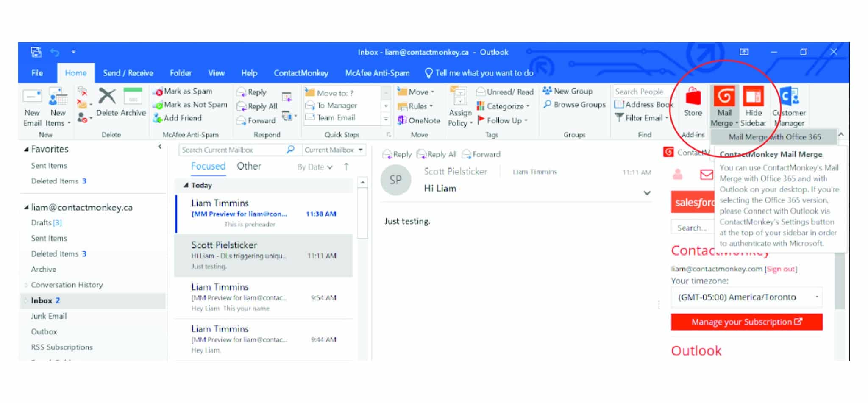The height and width of the screenshot is (403, 868).
Task: Open the Scott Pielsticker 11:11 AM email
Action: (264, 256)
